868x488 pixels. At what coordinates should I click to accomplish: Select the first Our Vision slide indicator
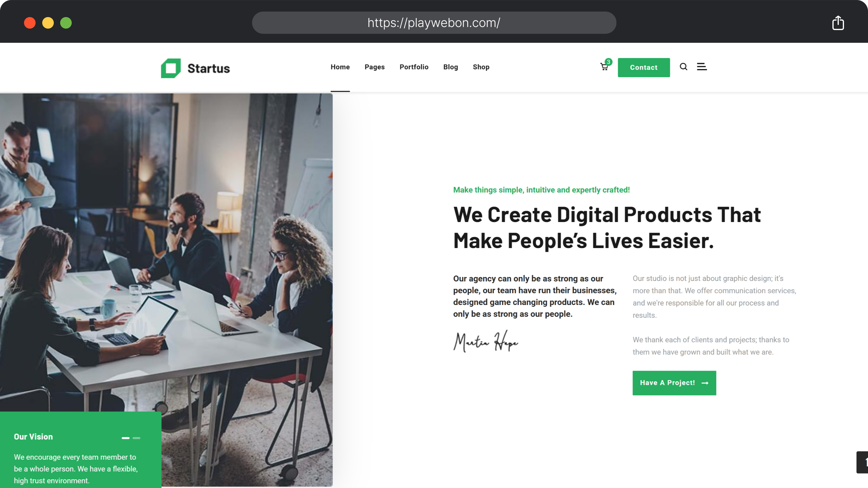click(125, 438)
